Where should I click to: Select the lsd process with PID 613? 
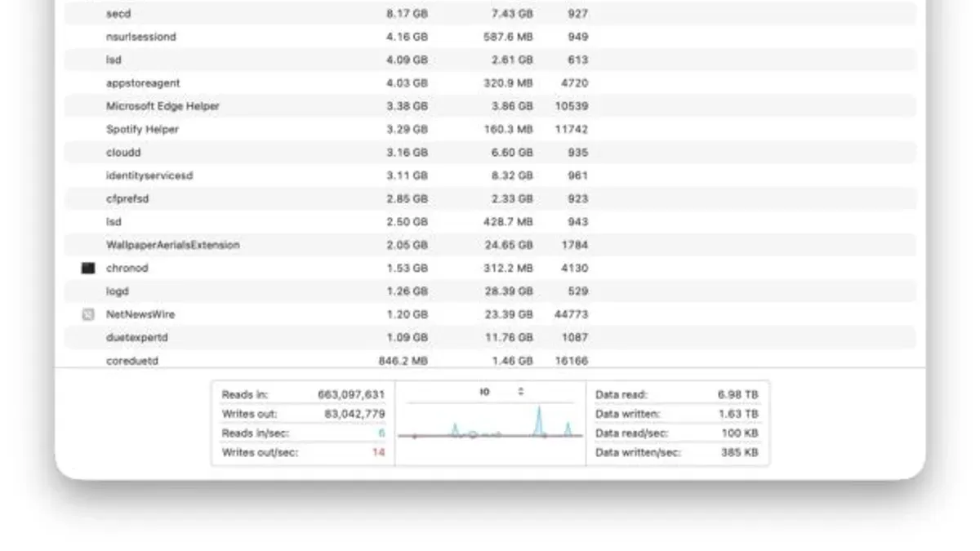pyautogui.click(x=114, y=60)
